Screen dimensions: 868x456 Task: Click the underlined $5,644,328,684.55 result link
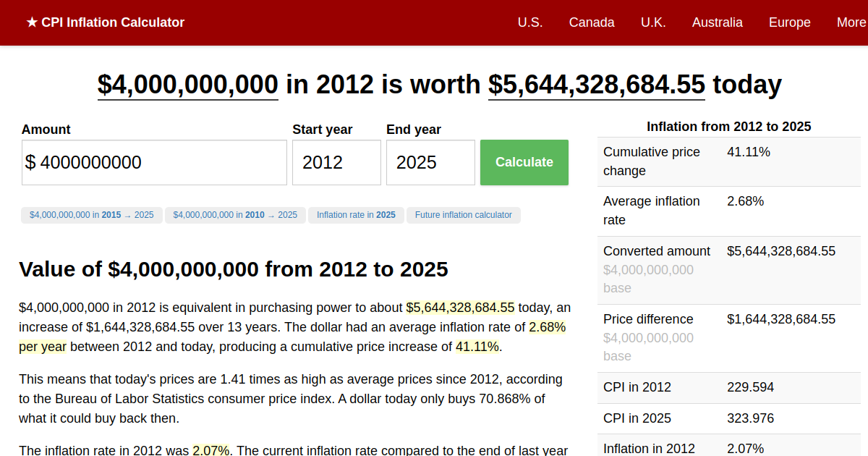(596, 85)
